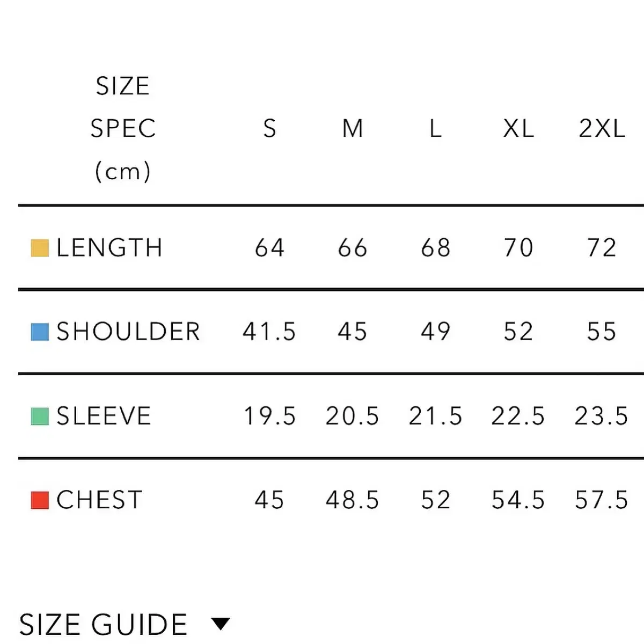Select the S size column header

click(269, 129)
